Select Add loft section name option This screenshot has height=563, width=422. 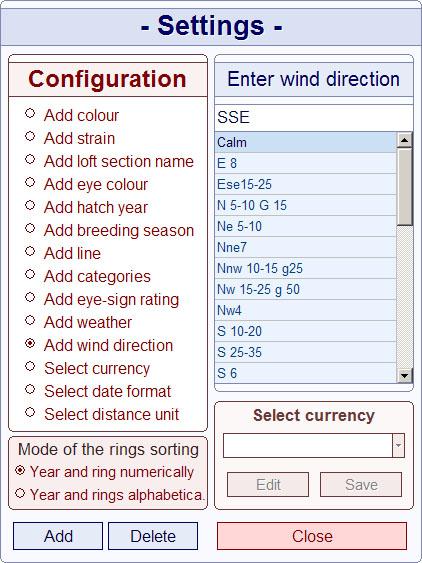point(30,159)
